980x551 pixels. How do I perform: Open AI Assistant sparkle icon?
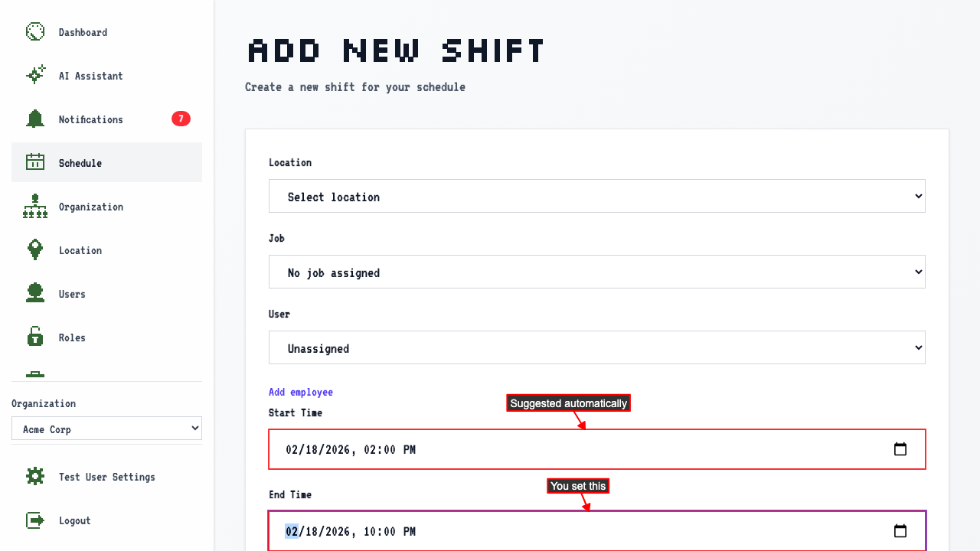[35, 76]
